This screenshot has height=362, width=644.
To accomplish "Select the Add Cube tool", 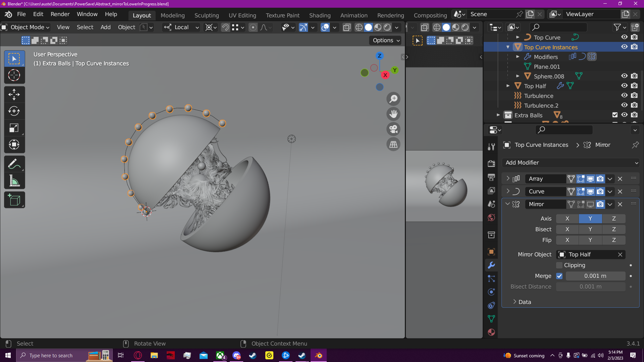I will tap(14, 200).
